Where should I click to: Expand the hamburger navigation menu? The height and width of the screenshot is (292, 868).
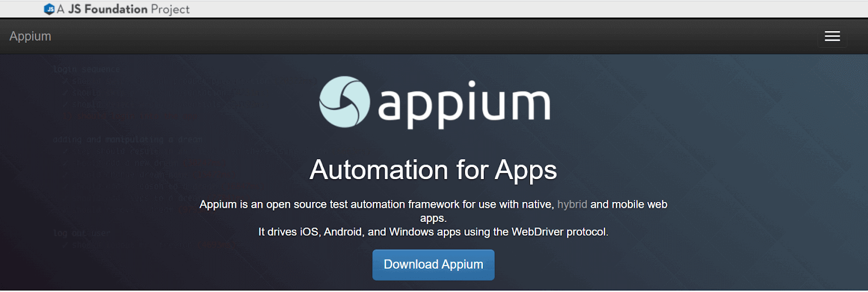(832, 36)
